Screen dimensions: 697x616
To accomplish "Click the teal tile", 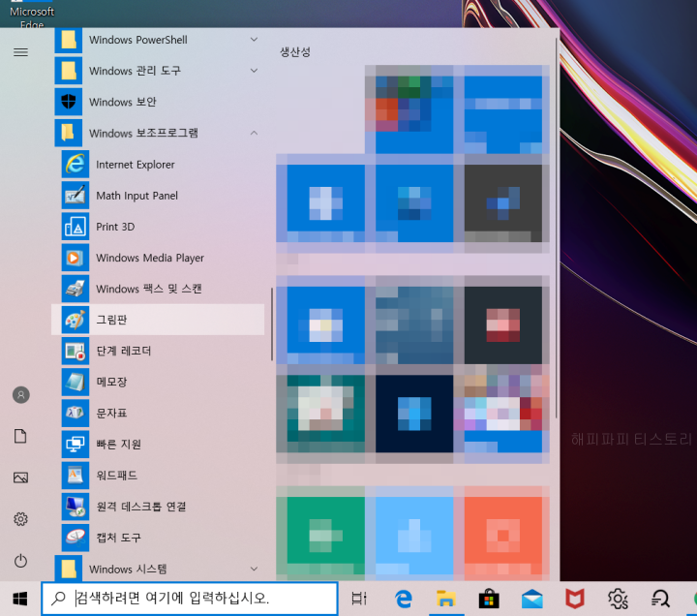I will (326, 414).
